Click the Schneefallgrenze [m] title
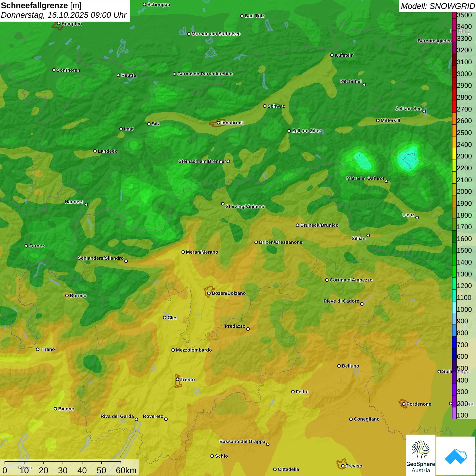Viewport: 476px width, 476px height. pyautogui.click(x=41, y=6)
